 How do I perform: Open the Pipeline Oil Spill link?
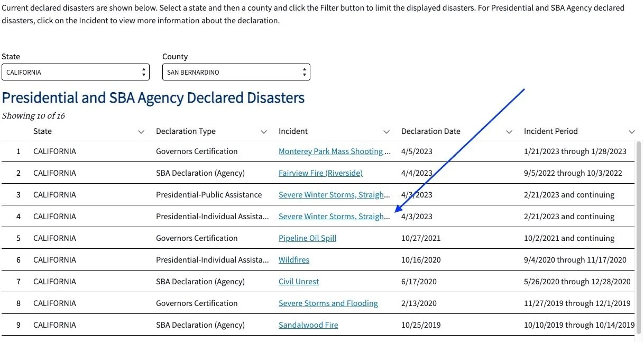[307, 238]
